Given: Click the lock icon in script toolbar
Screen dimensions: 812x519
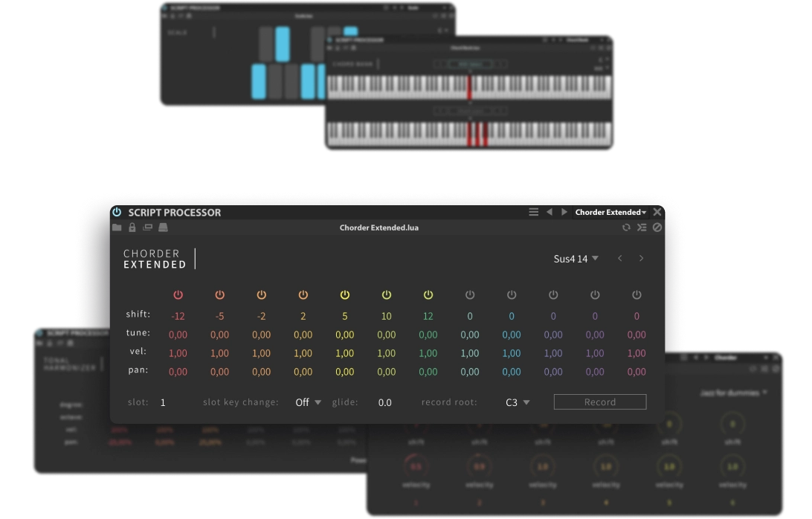Looking at the screenshot, I should pyautogui.click(x=132, y=228).
